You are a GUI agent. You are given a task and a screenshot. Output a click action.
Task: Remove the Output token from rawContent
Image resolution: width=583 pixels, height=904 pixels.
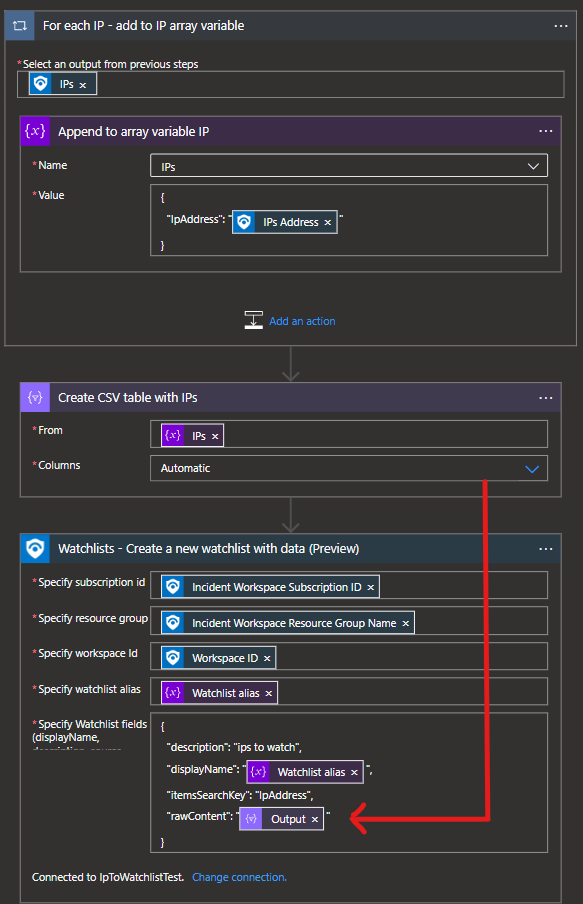coord(315,820)
